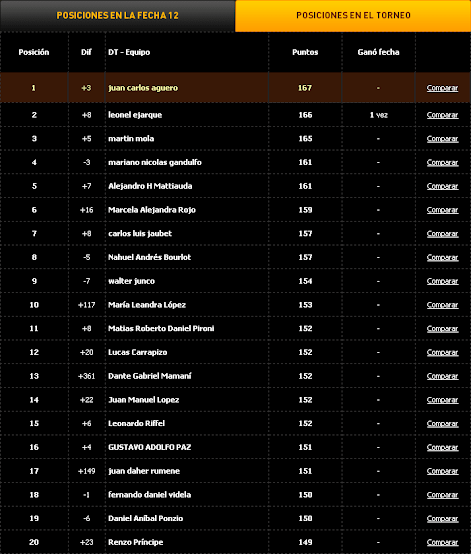
Task: Compare with mariano nicolas gandulfo
Action: pos(442,163)
